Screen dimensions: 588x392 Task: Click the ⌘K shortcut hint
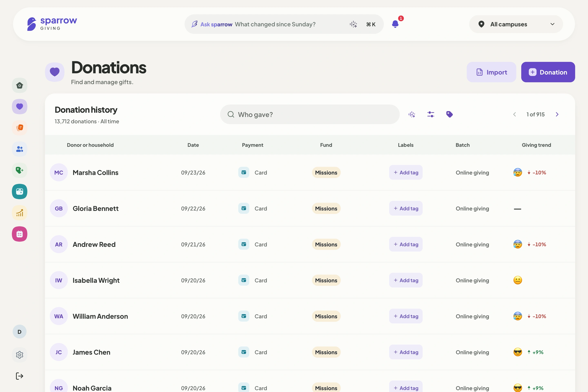pyautogui.click(x=371, y=24)
